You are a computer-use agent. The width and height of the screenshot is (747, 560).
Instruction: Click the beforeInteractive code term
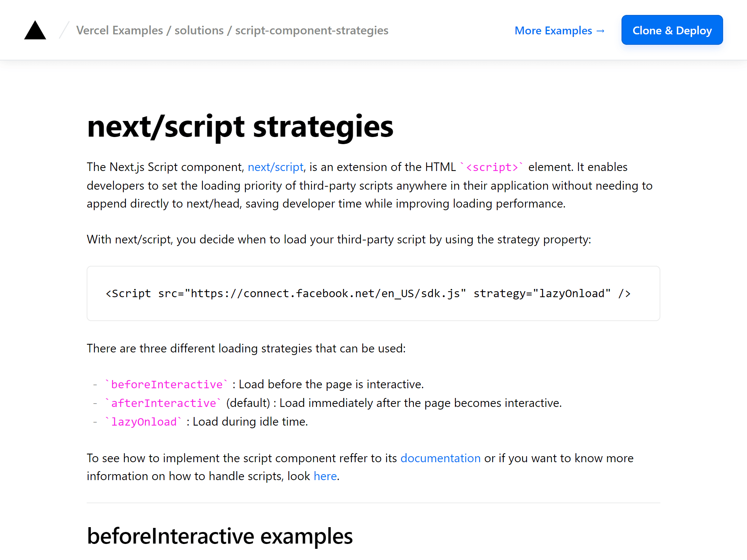point(166,384)
